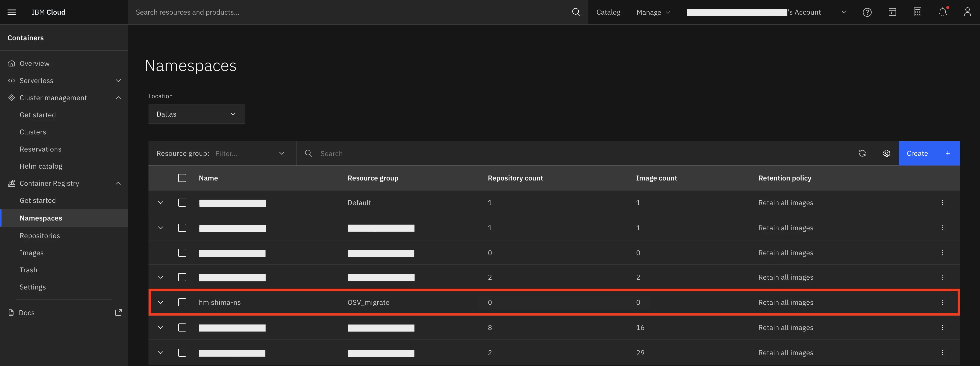Open the Manage menu

click(653, 12)
